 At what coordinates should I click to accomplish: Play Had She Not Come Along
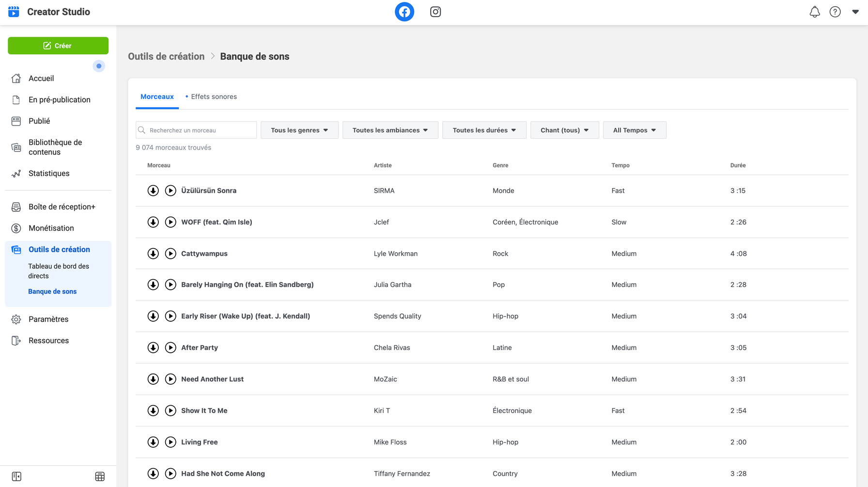[x=170, y=473]
